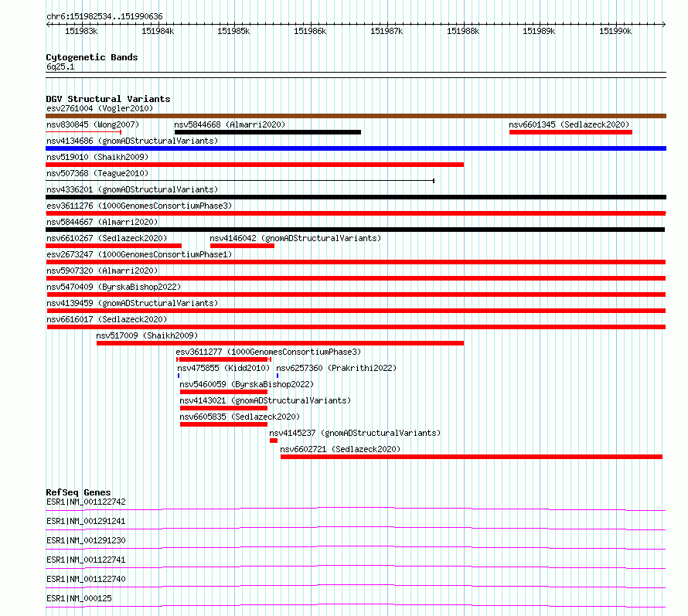The image size is (688, 616).
Task: Open esv3611276 (1000GenomesConsortiumPhase3) label
Action: 139,206
